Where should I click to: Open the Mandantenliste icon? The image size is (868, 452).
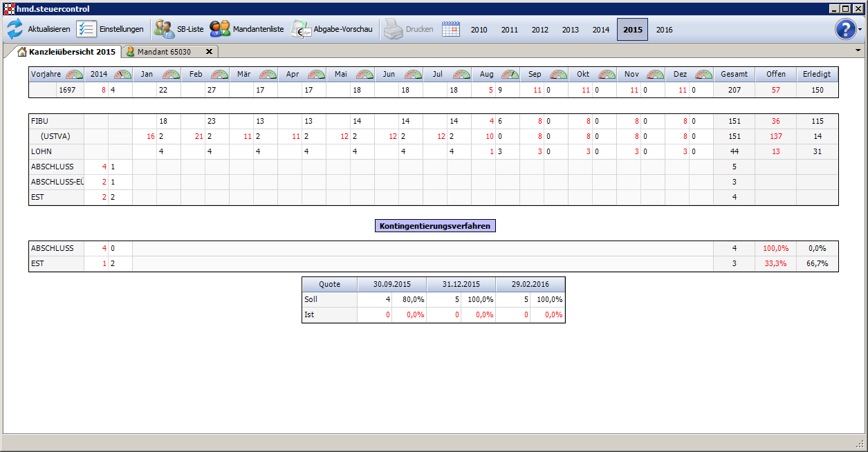220,30
